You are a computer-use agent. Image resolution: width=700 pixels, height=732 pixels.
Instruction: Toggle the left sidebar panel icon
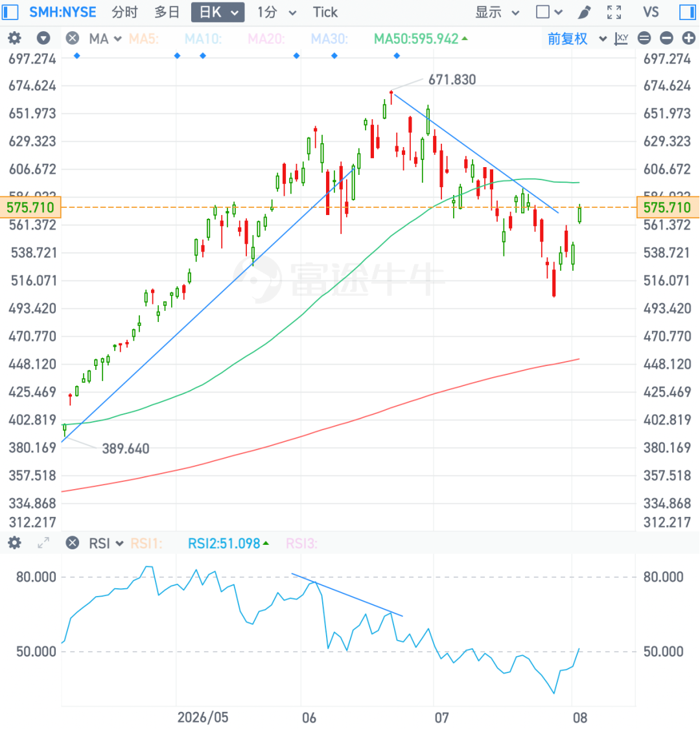10,12
